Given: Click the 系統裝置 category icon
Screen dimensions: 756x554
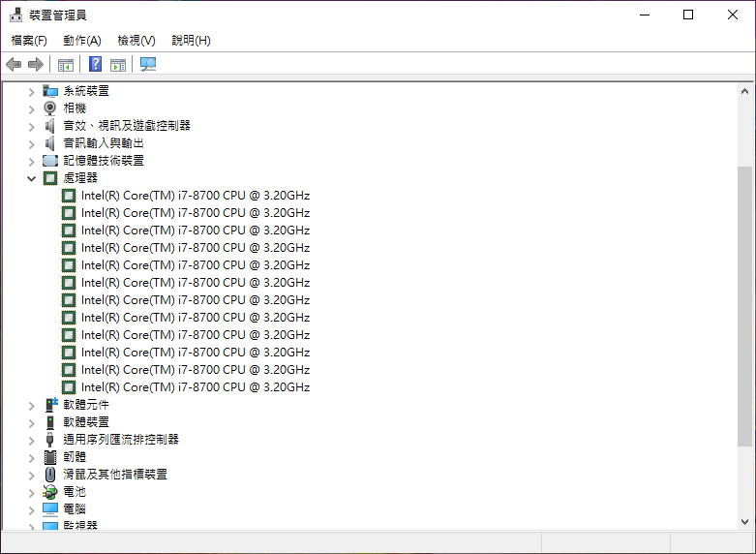Looking at the screenshot, I should click(50, 91).
